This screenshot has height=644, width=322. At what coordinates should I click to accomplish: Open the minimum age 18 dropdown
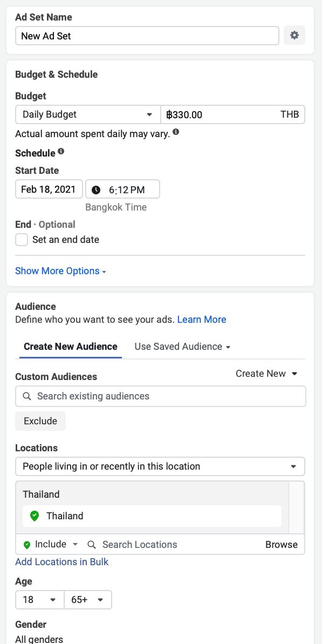click(x=40, y=600)
